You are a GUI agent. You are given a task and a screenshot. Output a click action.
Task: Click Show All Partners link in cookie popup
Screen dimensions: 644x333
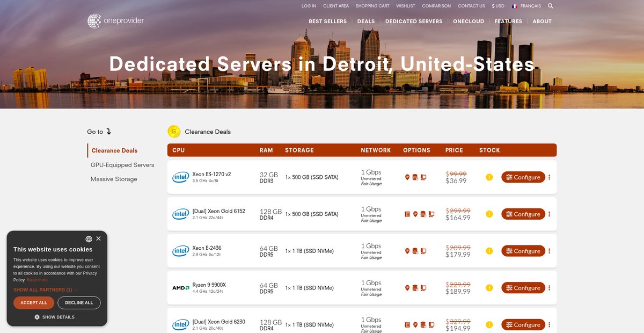(46, 290)
